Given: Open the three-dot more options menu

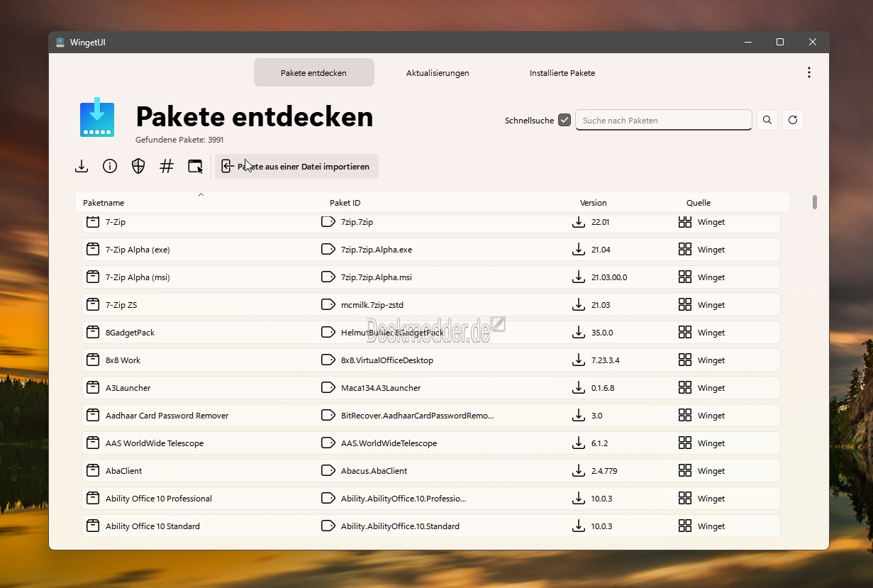Looking at the screenshot, I should click(809, 72).
